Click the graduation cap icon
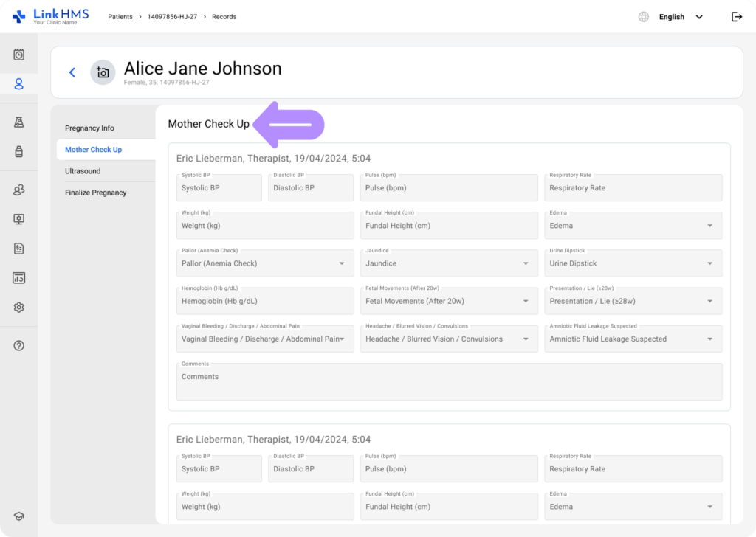The image size is (756, 537). click(19, 517)
